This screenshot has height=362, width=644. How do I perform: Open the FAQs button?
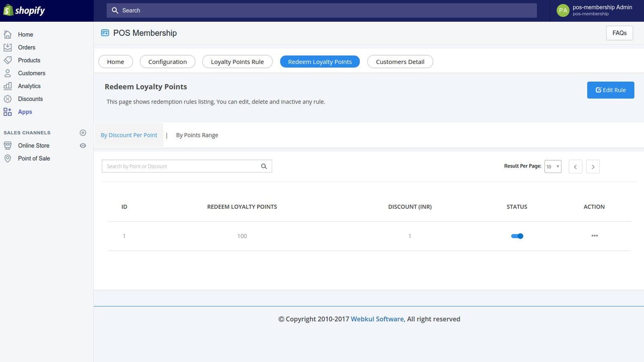619,33
